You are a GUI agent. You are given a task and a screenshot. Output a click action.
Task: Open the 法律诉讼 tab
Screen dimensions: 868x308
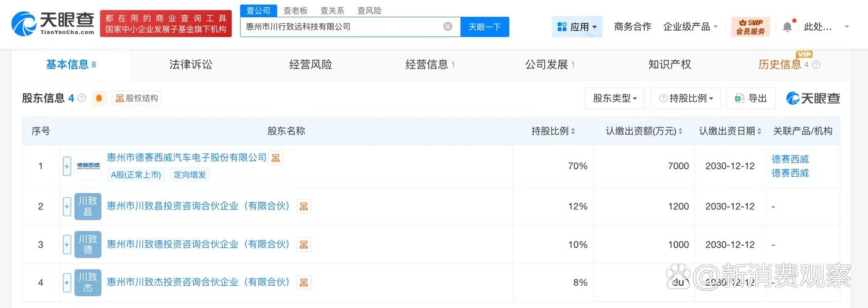click(191, 64)
